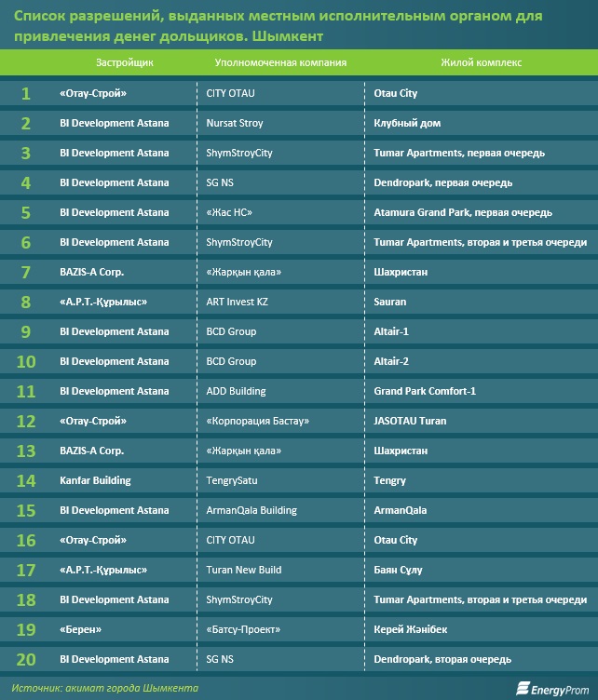
Task: Click row number 10
Action: point(26,361)
